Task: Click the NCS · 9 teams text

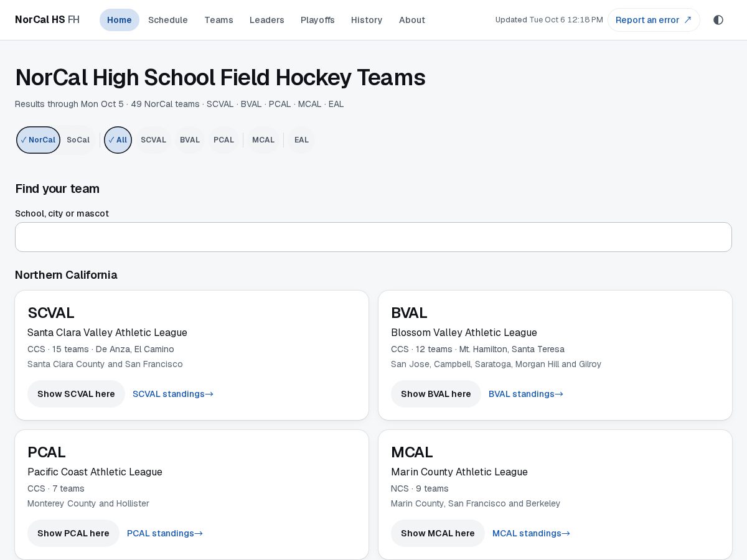Action: (420, 488)
